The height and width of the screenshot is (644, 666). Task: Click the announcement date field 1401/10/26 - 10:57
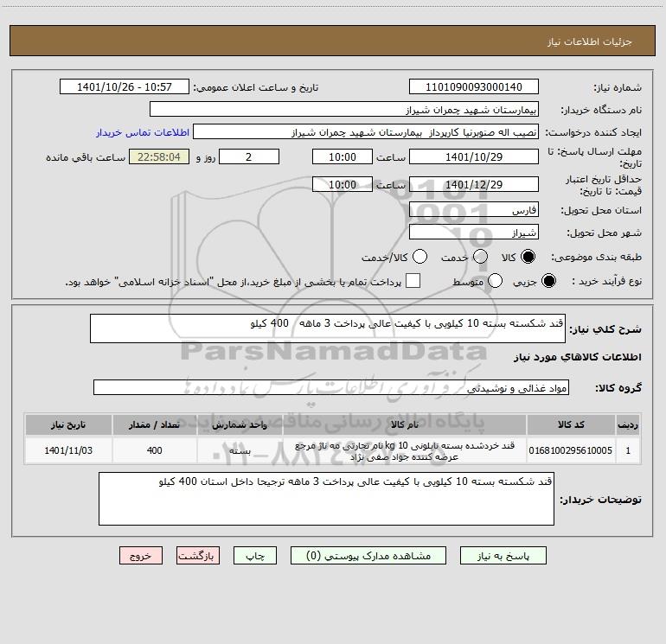(124, 87)
